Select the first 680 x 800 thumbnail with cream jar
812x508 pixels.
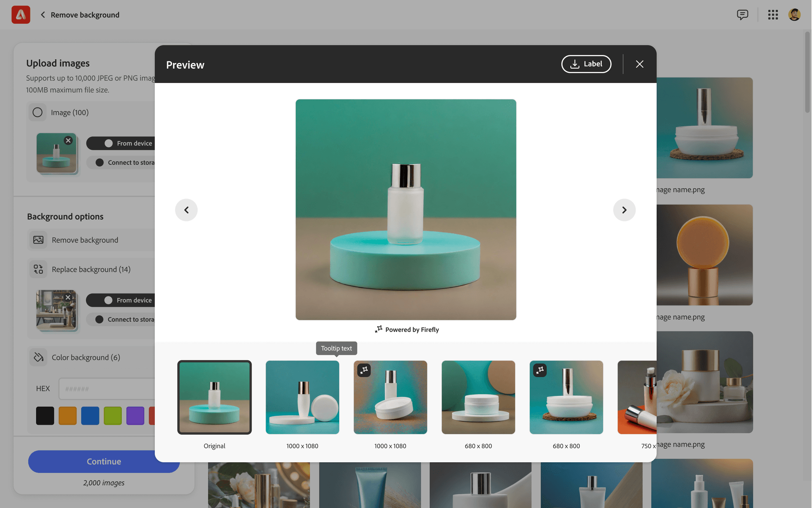point(478,397)
